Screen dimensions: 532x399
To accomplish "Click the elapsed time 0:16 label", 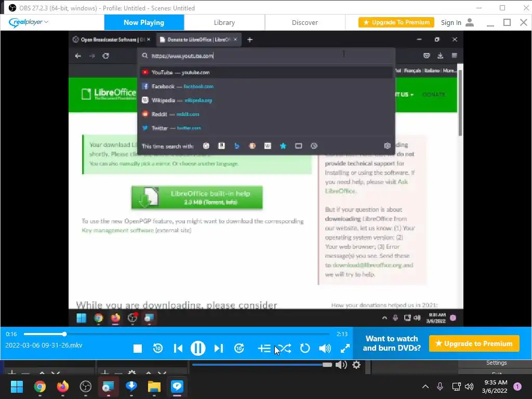I will click(x=11, y=334).
